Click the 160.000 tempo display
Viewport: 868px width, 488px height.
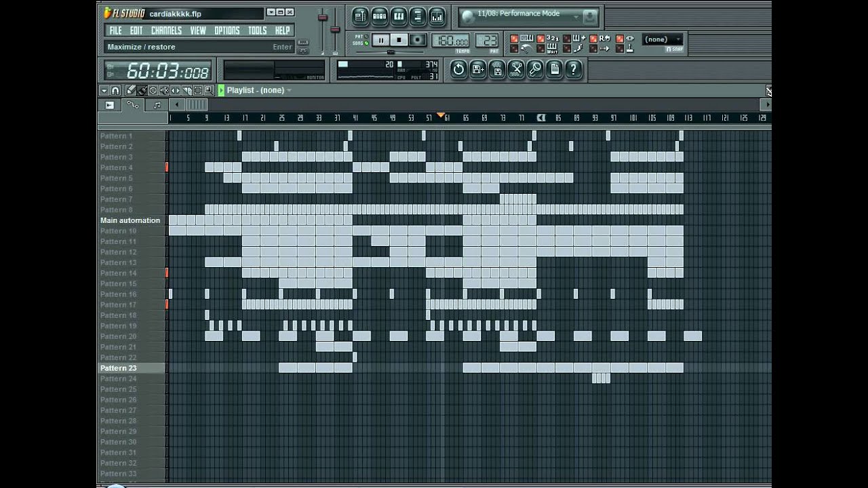(450, 41)
